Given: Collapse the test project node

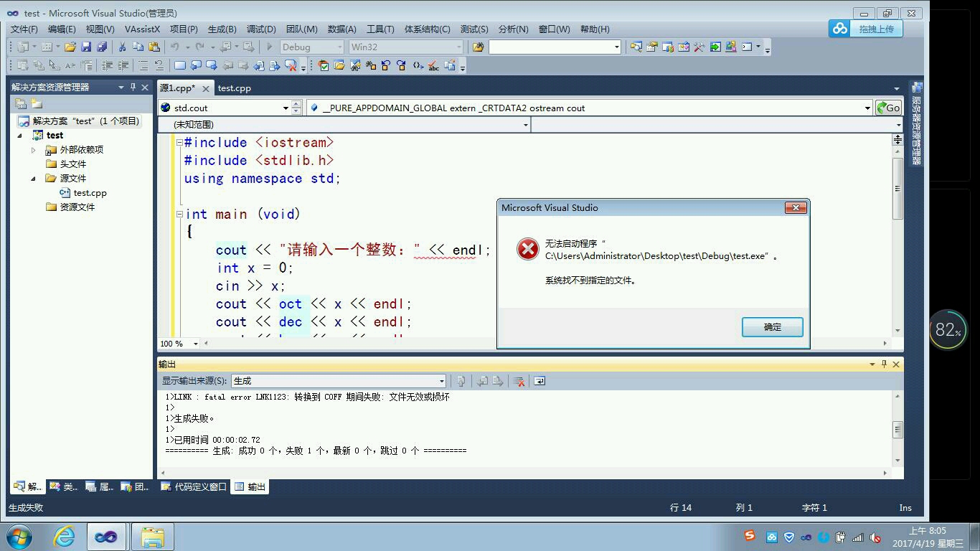Looking at the screenshot, I should [20, 135].
